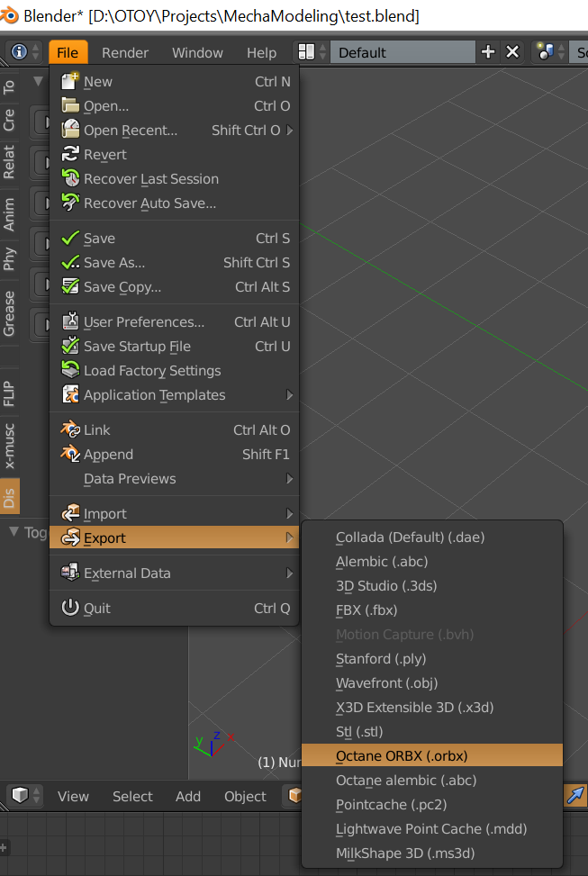The width and height of the screenshot is (588, 876).
Task: Click the Save checkmark icon
Action: [x=70, y=238]
